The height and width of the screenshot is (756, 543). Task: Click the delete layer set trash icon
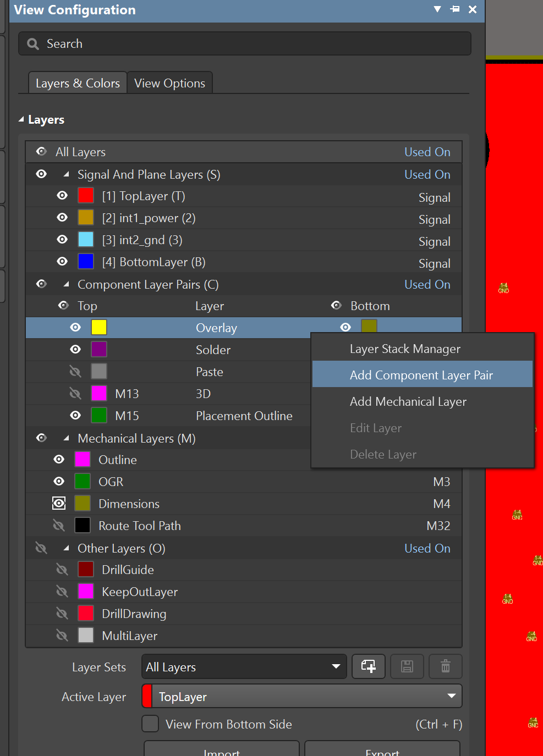tap(446, 666)
